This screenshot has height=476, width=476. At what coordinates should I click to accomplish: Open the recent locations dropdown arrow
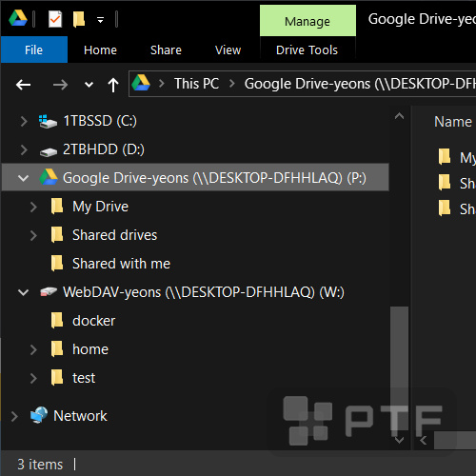(x=89, y=85)
